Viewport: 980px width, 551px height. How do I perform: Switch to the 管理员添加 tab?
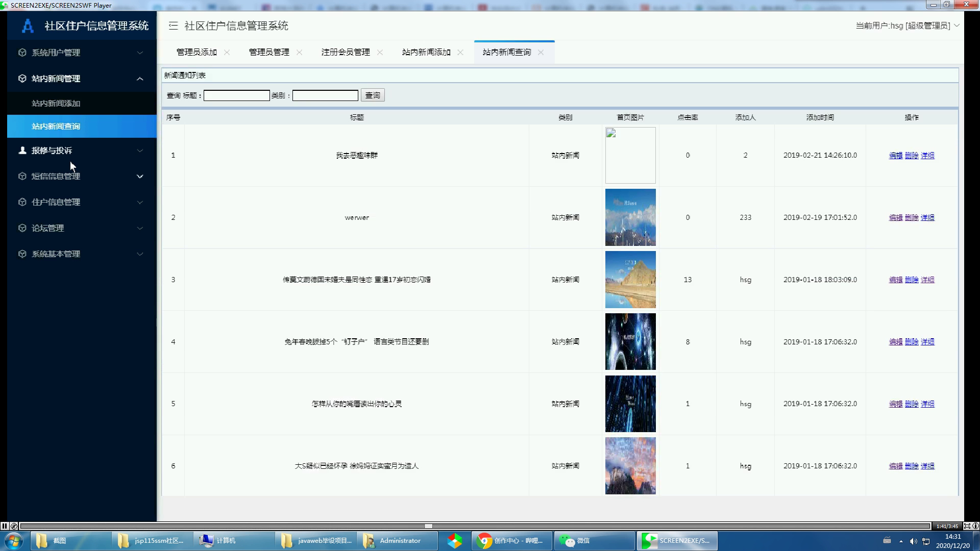[x=197, y=52]
